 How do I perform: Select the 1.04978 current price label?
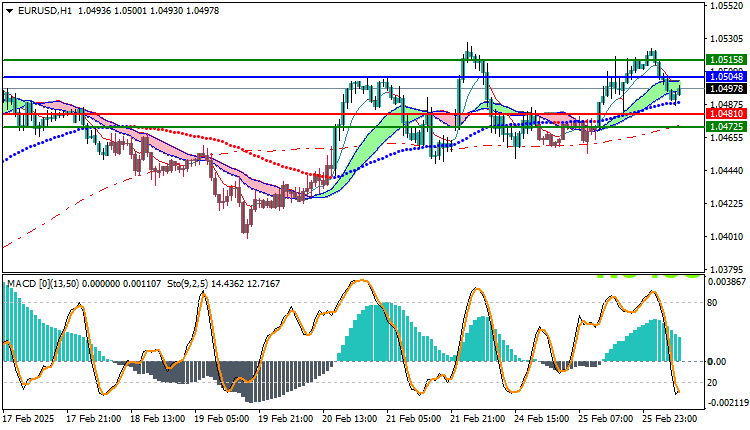click(x=726, y=88)
